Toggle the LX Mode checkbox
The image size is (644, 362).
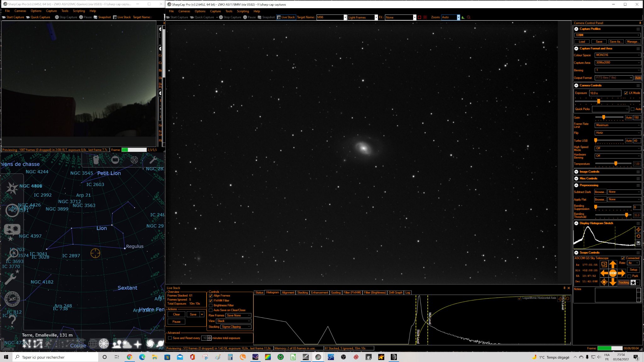(626, 93)
